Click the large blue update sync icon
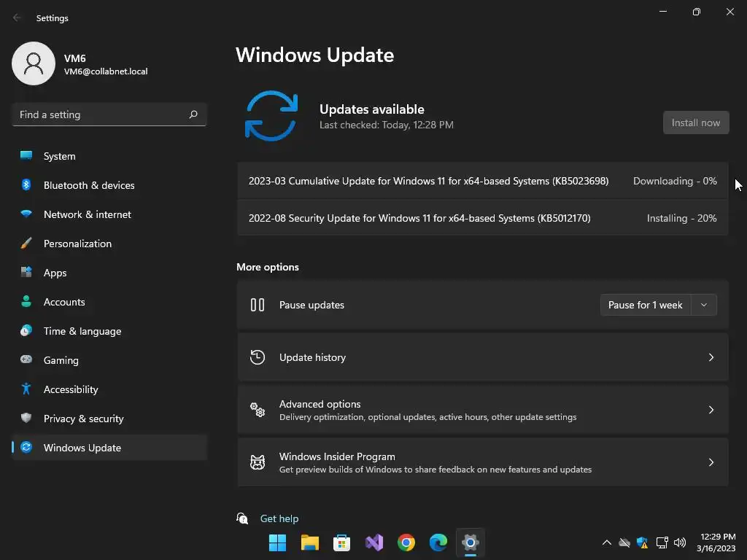Screen dimensions: 747x560 (271, 116)
